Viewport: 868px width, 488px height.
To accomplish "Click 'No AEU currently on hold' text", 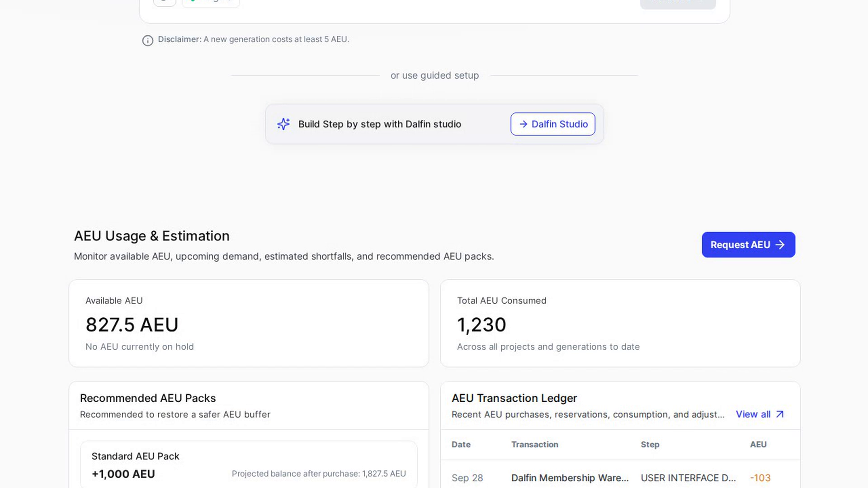I will pyautogui.click(x=139, y=347).
